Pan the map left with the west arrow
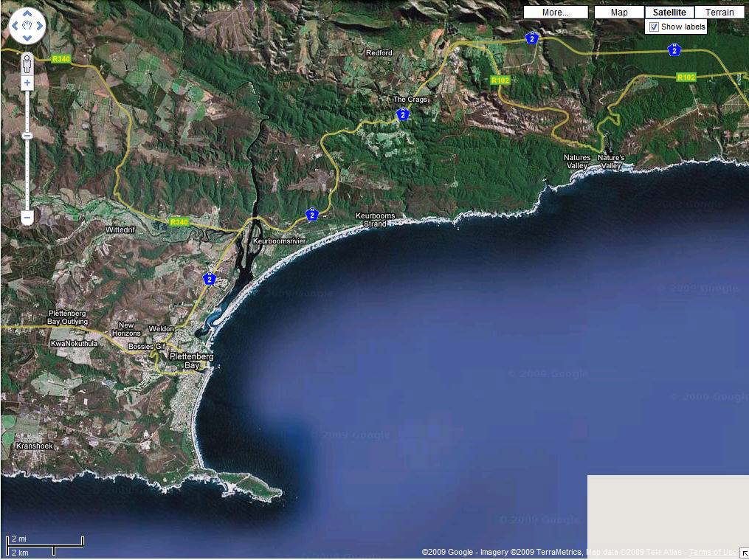The height and width of the screenshot is (560, 749). coord(15,26)
